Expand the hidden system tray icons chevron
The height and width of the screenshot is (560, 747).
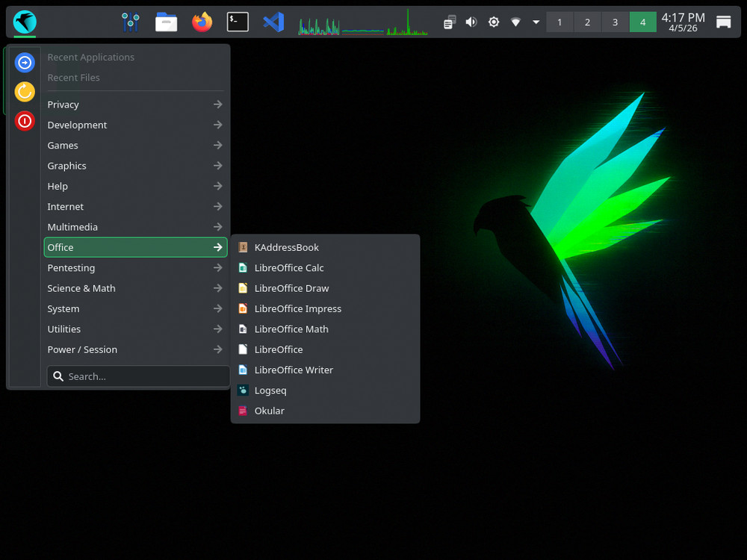[x=536, y=22]
